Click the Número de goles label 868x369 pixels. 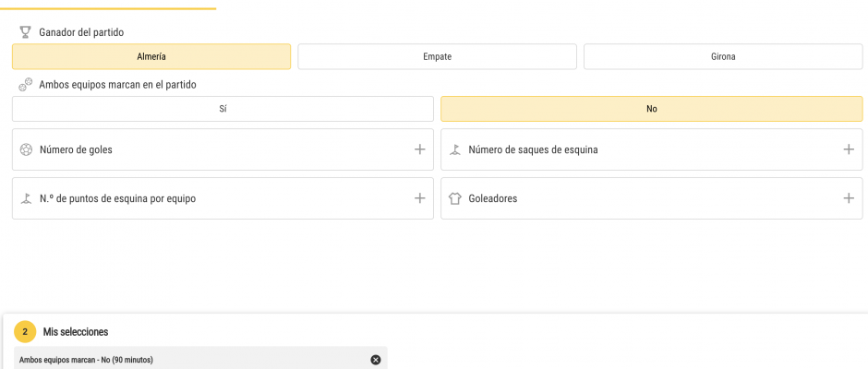tap(76, 149)
